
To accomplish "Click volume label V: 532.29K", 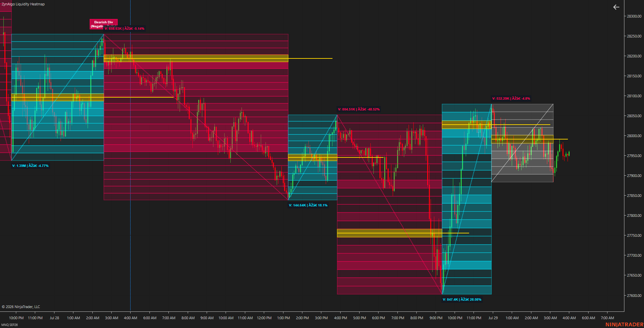I will (x=511, y=99).
